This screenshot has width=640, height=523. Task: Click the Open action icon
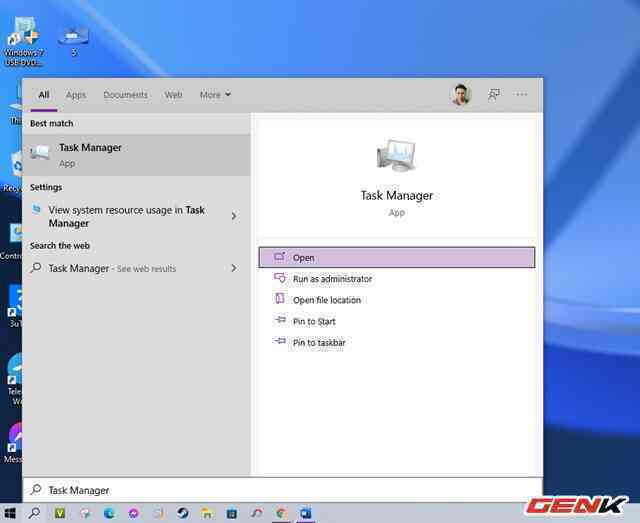tap(280, 257)
